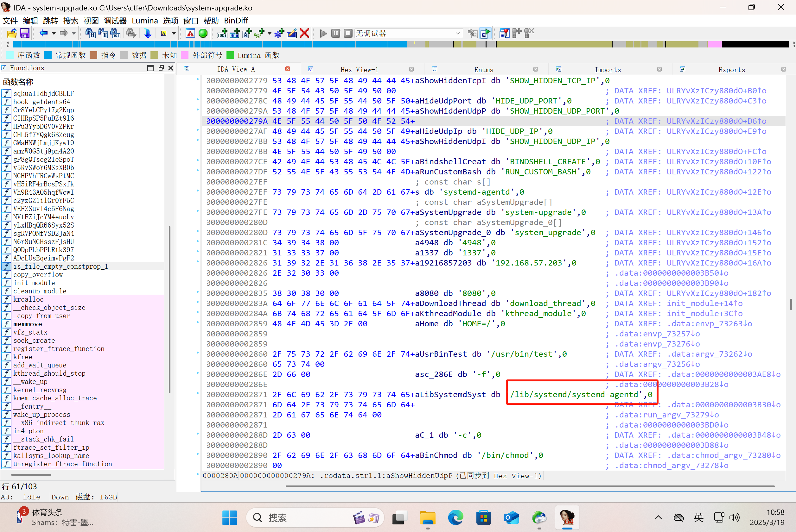Image resolution: width=796 pixels, height=532 pixels.
Task: Switch to the Hex View-1 tab
Action: tap(359, 70)
